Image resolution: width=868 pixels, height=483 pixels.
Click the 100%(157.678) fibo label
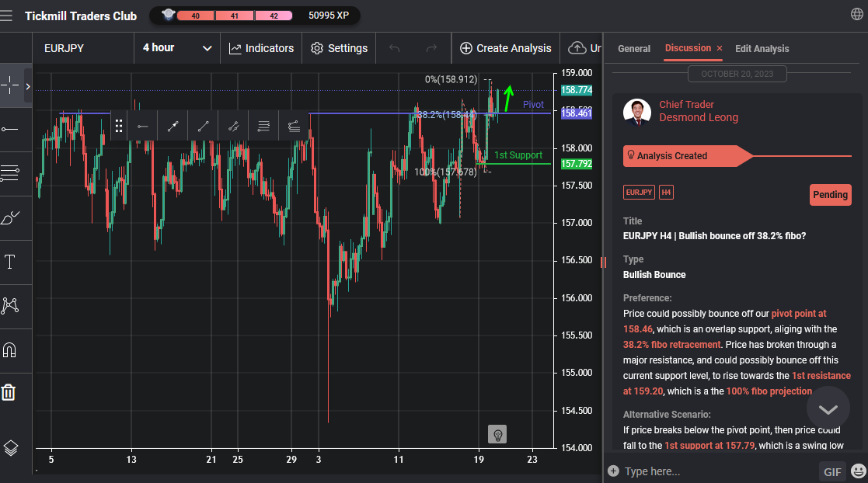coord(445,172)
